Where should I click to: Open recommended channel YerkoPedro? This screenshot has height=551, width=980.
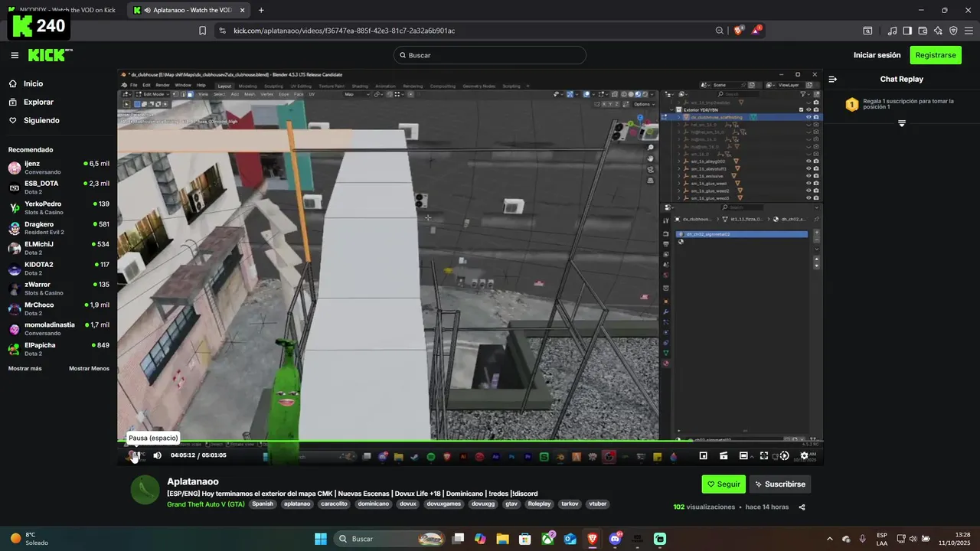tap(58, 207)
